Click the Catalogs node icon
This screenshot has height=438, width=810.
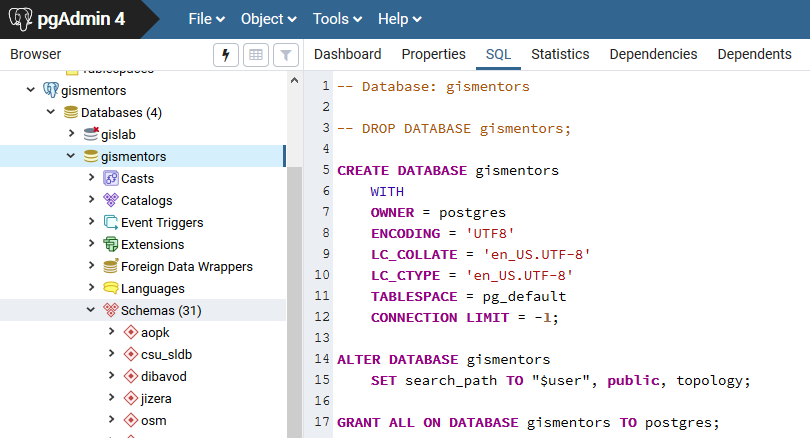pyautogui.click(x=111, y=200)
